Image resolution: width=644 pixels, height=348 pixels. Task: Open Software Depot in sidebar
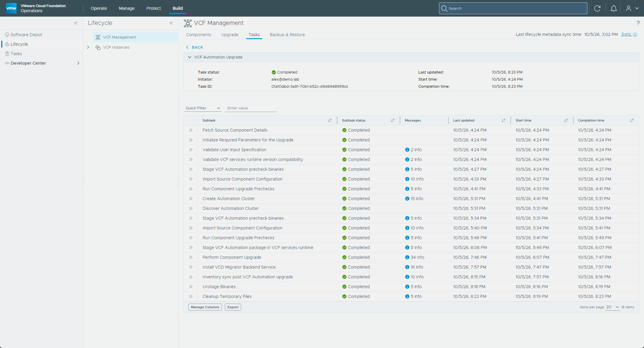26,35
